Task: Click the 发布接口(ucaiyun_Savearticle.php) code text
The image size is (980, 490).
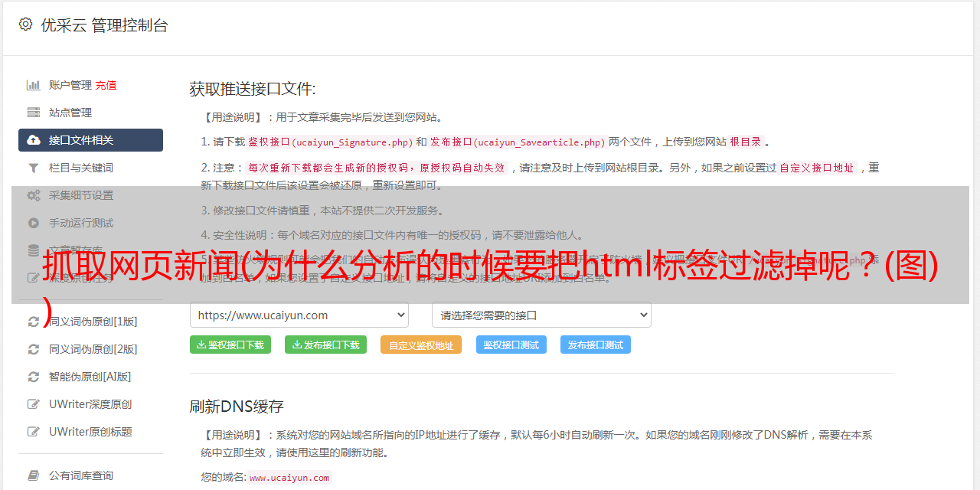Action: pos(518,142)
